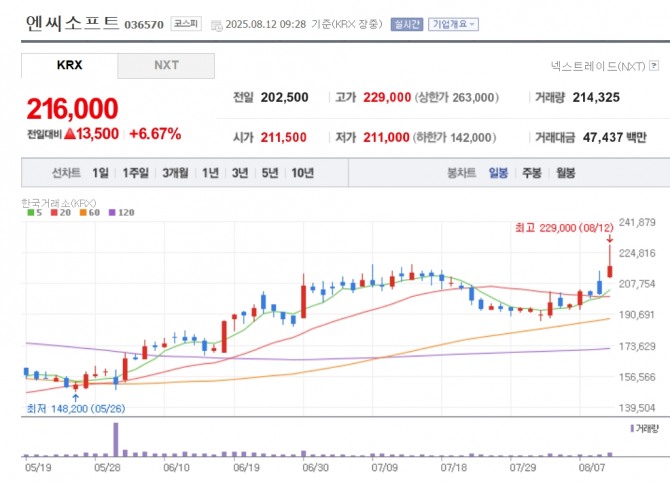Click the 190,691 price axis label

coord(637,315)
